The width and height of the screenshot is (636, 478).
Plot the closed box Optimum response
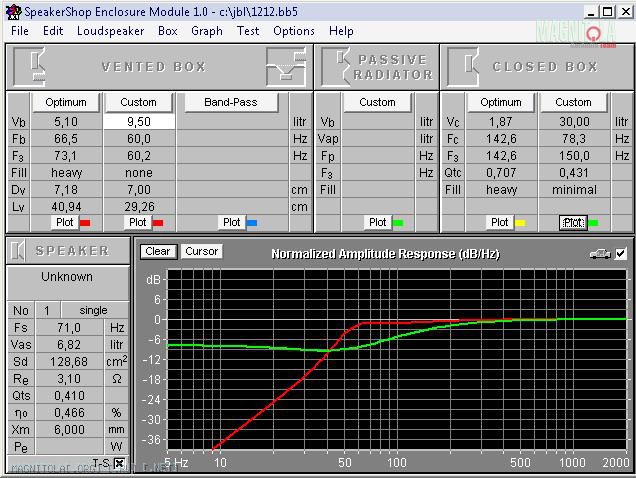(x=499, y=222)
